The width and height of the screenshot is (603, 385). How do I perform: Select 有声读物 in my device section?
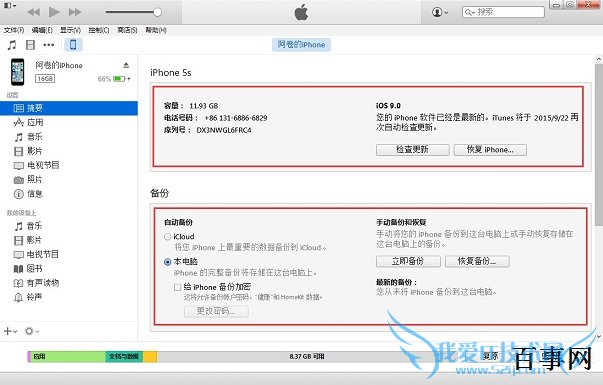tap(69, 283)
